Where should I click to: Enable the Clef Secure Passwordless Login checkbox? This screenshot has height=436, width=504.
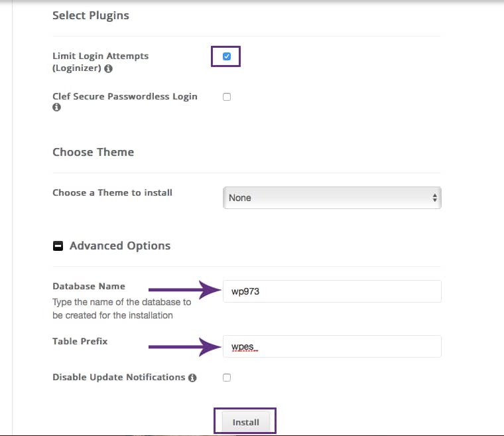227,97
